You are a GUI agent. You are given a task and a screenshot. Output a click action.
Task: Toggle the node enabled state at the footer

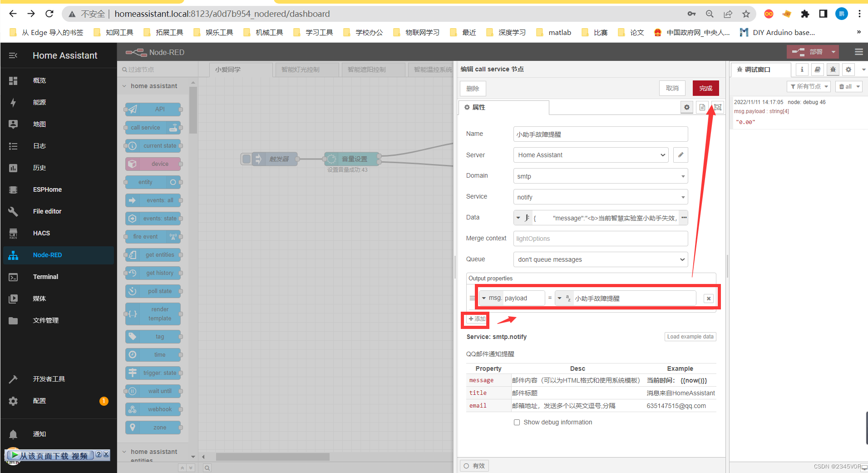pos(474,466)
